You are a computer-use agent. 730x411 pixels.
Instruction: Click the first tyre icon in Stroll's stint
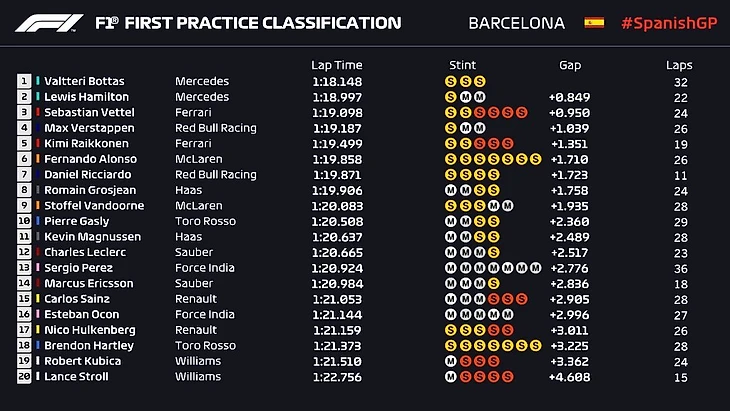[451, 377]
